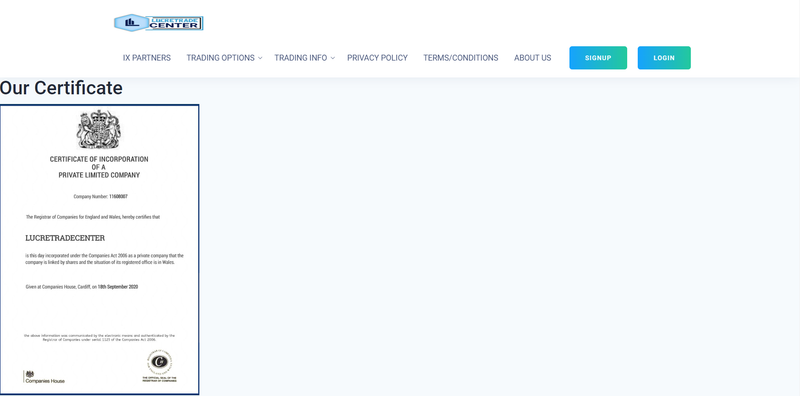
Task: Click the Login button
Action: [664, 58]
